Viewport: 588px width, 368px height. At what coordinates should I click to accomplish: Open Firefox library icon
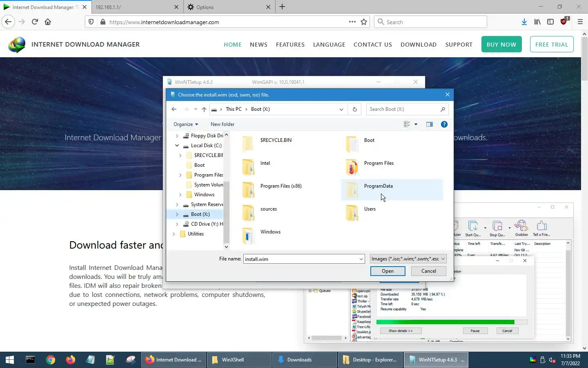pyautogui.click(x=537, y=22)
